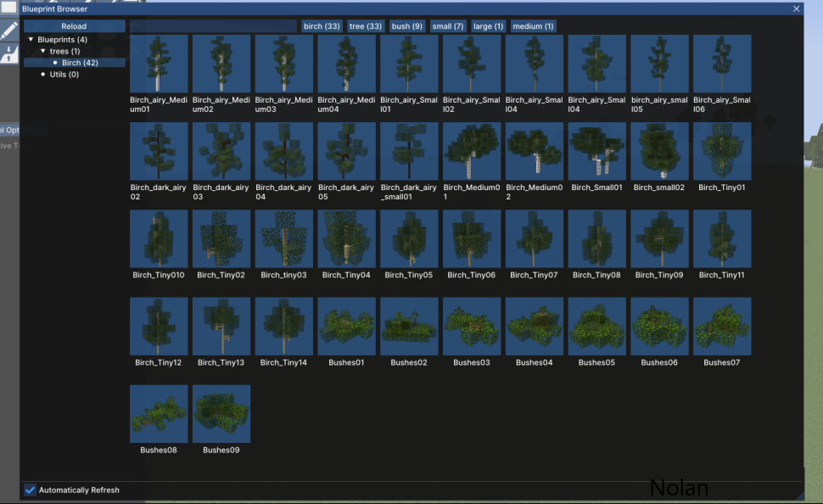Disable the Automatically Refresh checkbox
This screenshot has height=504, width=823.
pos(31,490)
